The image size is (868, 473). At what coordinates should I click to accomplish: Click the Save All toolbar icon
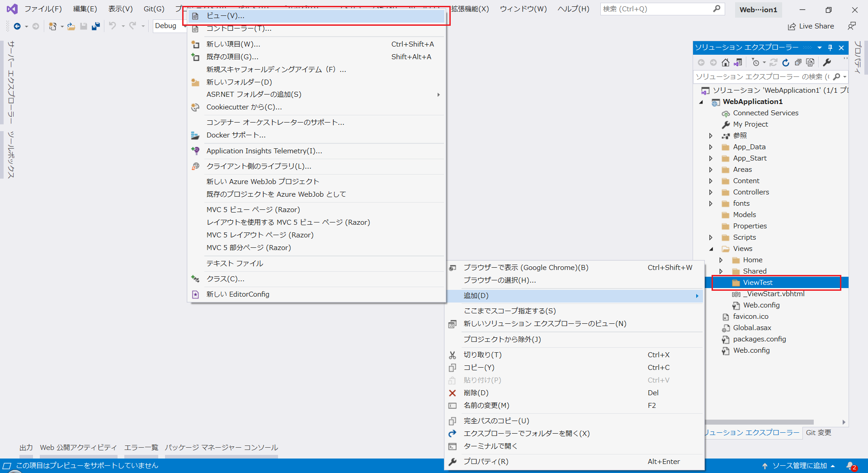[x=95, y=26]
